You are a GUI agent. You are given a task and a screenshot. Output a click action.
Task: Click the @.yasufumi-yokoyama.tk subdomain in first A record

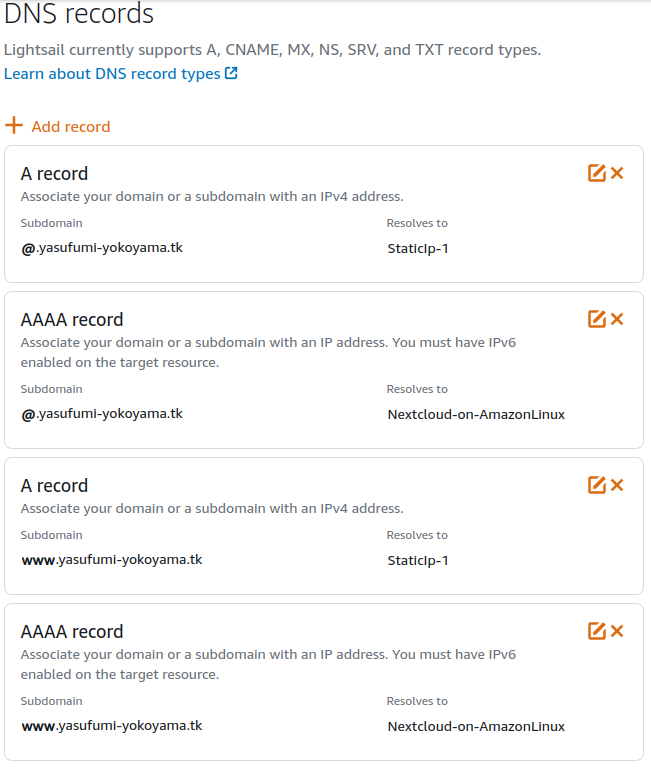(x=102, y=248)
